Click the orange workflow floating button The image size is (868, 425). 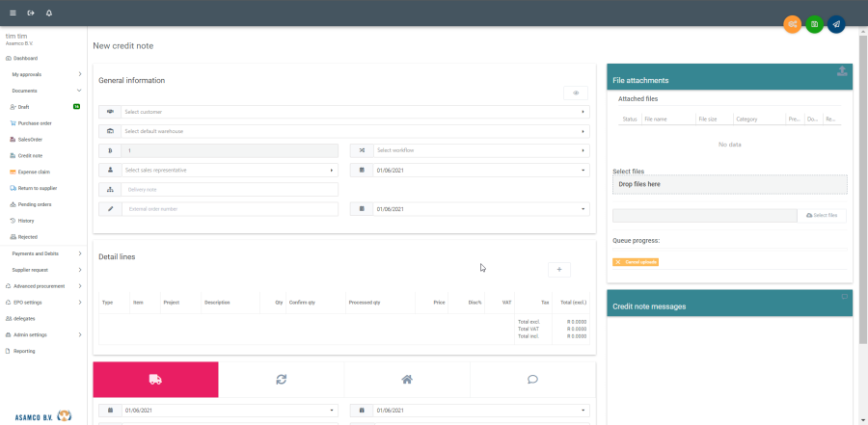pyautogui.click(x=792, y=24)
